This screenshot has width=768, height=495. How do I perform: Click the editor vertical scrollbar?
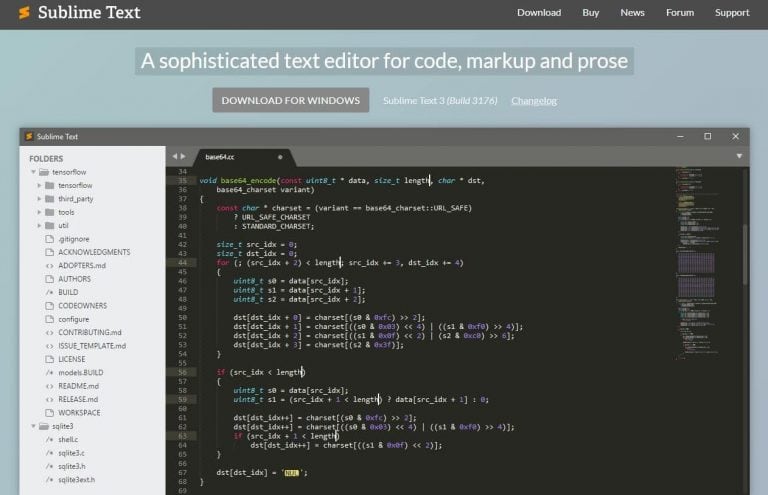(x=745, y=255)
